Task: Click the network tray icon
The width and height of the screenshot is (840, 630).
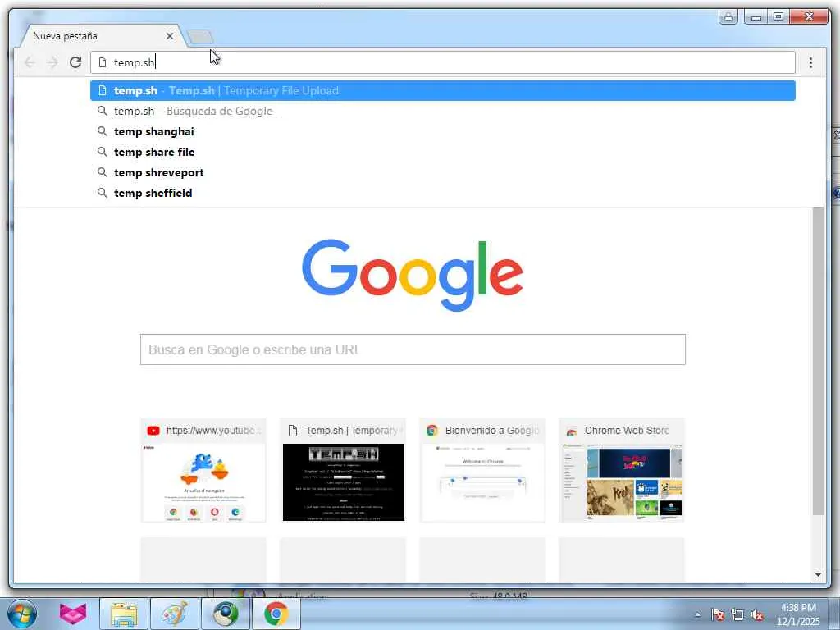Action: [737, 614]
